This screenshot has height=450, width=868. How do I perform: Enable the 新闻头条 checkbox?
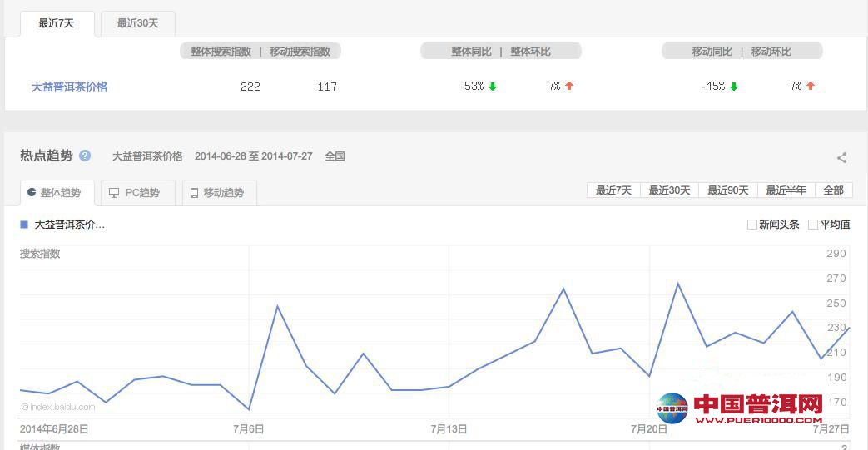pyautogui.click(x=752, y=225)
